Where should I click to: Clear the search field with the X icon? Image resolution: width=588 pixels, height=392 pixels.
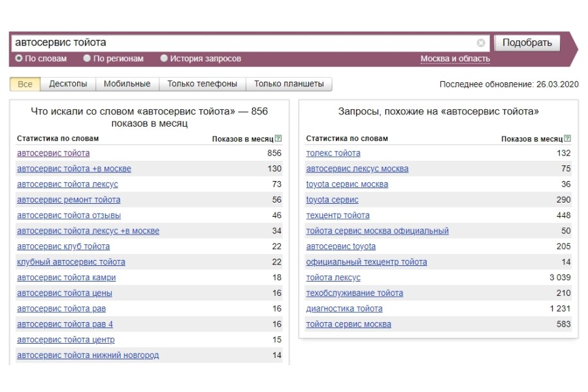coord(481,43)
